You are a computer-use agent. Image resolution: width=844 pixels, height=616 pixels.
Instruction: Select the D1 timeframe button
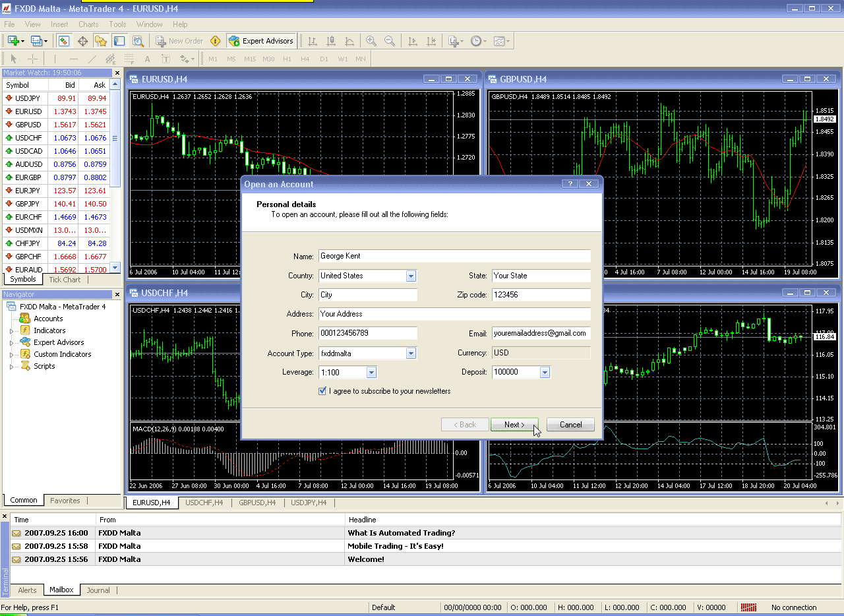click(324, 59)
